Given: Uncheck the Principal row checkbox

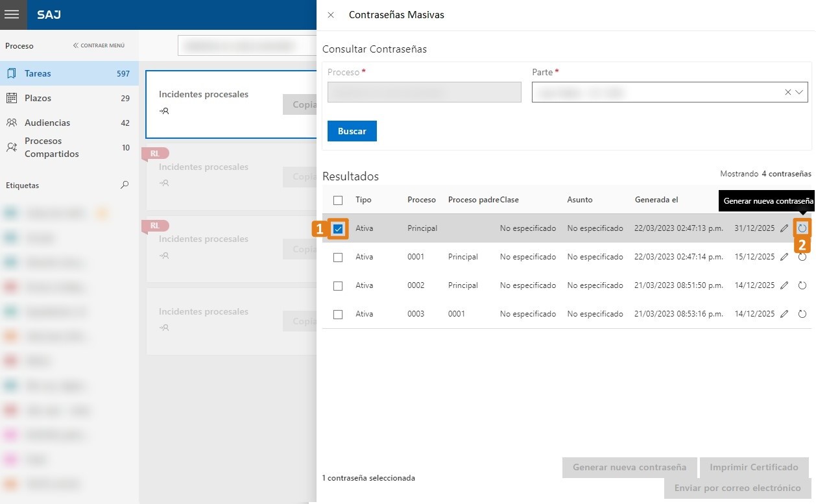Looking at the screenshot, I should point(338,228).
